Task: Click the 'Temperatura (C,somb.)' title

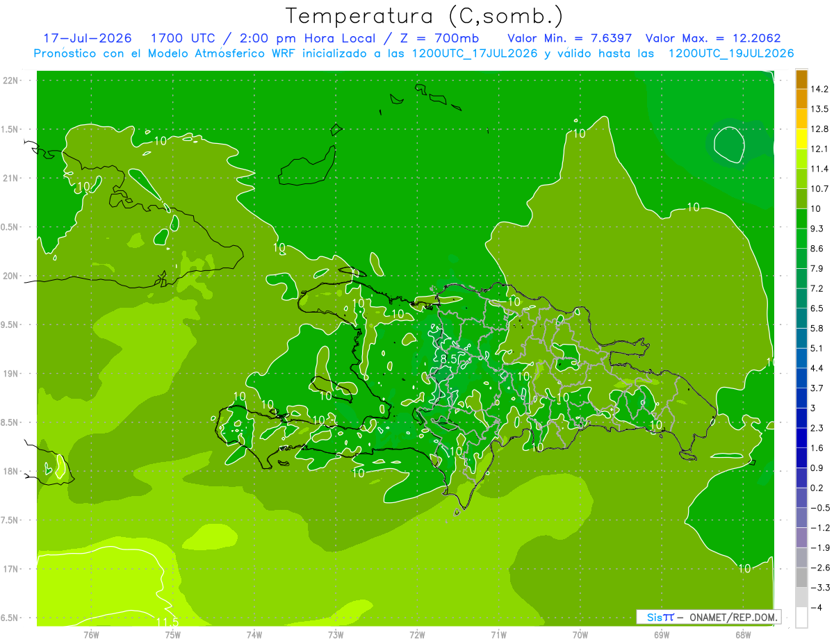Action: [424, 16]
